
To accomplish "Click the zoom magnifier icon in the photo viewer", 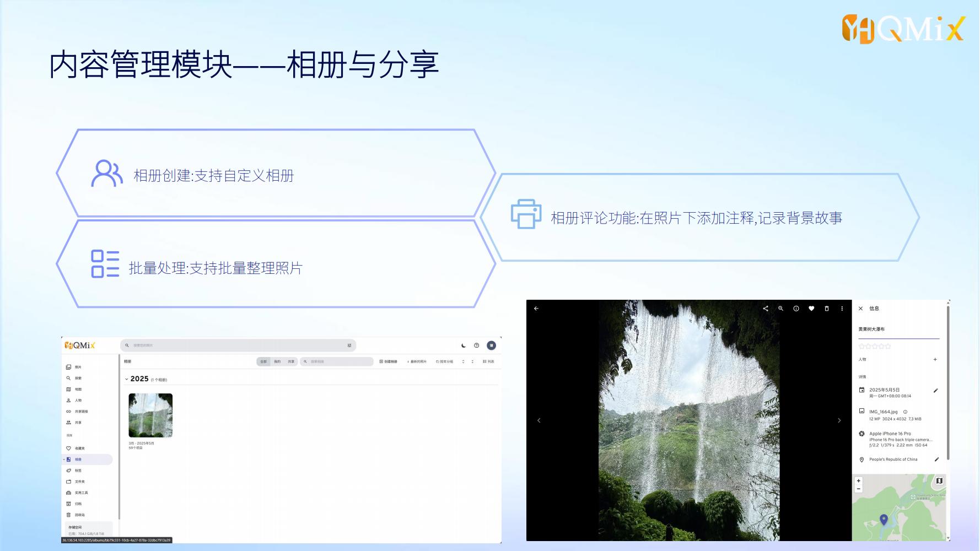I will [780, 309].
